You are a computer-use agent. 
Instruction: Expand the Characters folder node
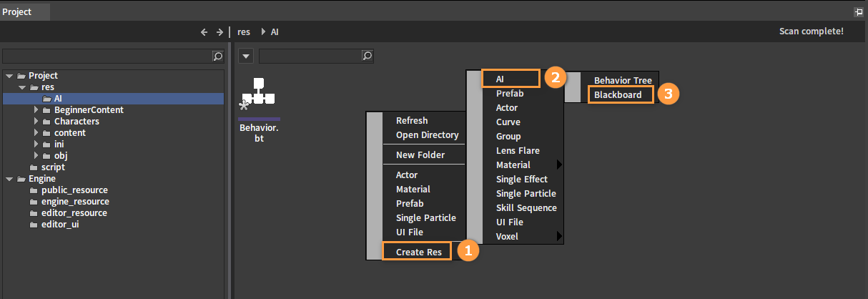click(36, 122)
